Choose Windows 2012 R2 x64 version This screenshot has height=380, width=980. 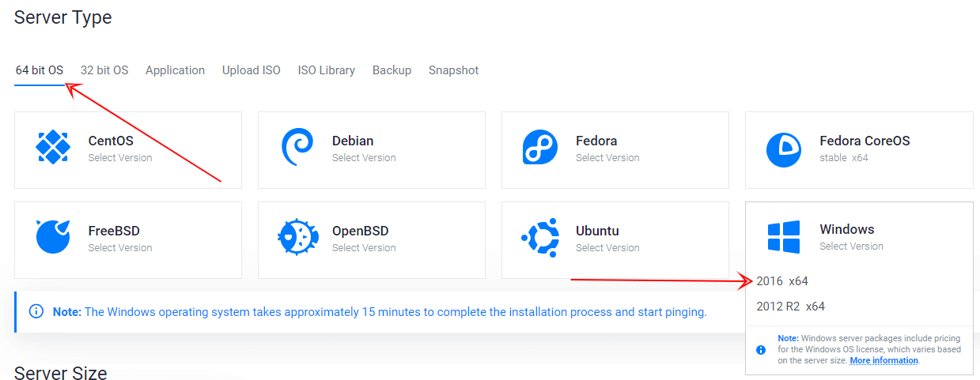790,307
